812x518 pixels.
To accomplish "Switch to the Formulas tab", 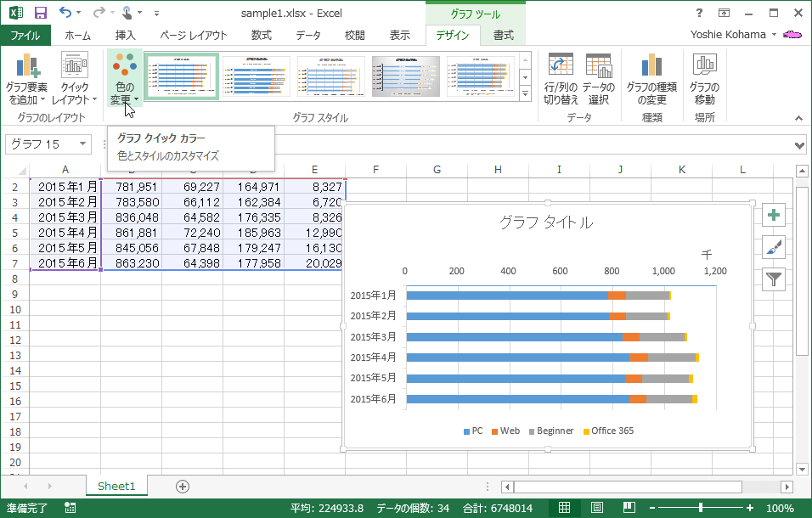I will [x=261, y=35].
